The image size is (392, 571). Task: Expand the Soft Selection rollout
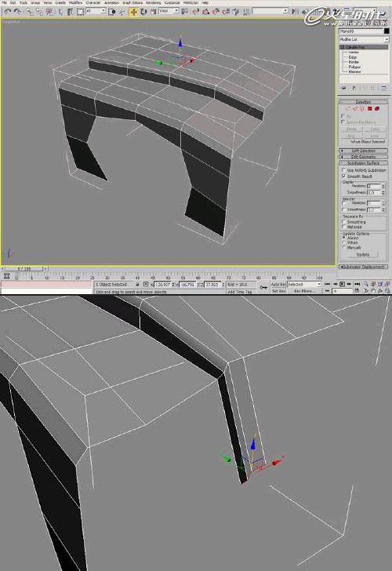(x=363, y=151)
